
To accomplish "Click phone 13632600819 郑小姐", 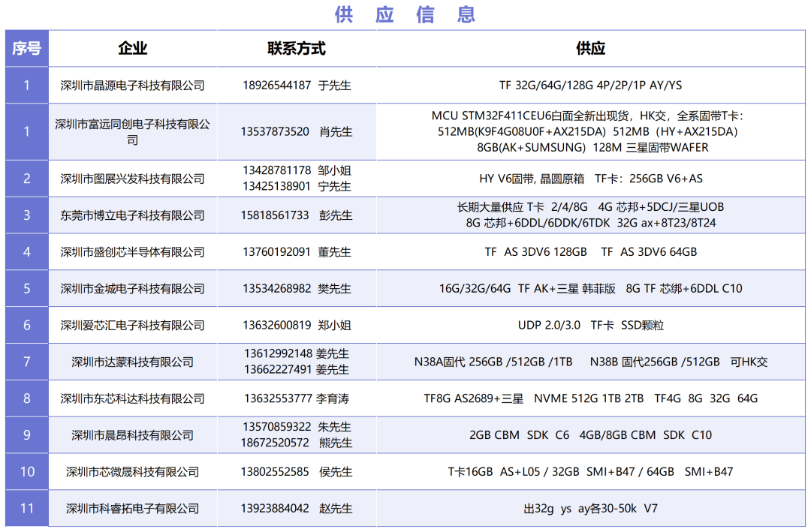I will coord(297,326).
